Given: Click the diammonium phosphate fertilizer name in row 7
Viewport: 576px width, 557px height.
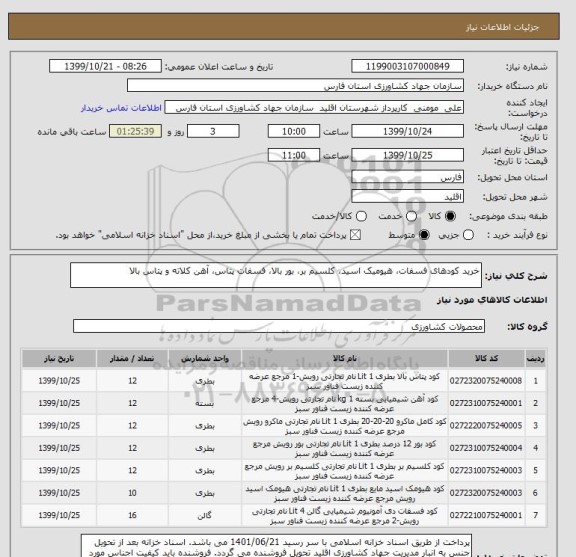Looking at the screenshot, I should coord(345,515).
